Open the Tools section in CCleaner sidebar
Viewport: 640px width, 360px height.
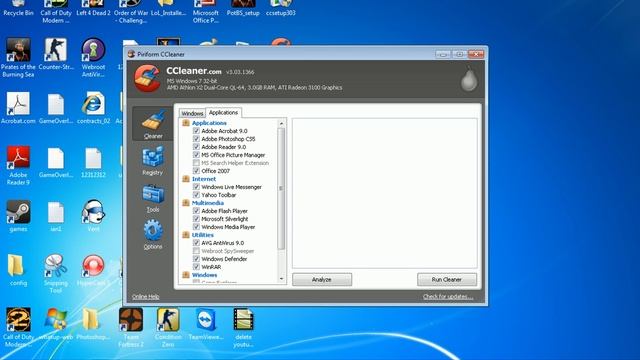click(x=153, y=198)
